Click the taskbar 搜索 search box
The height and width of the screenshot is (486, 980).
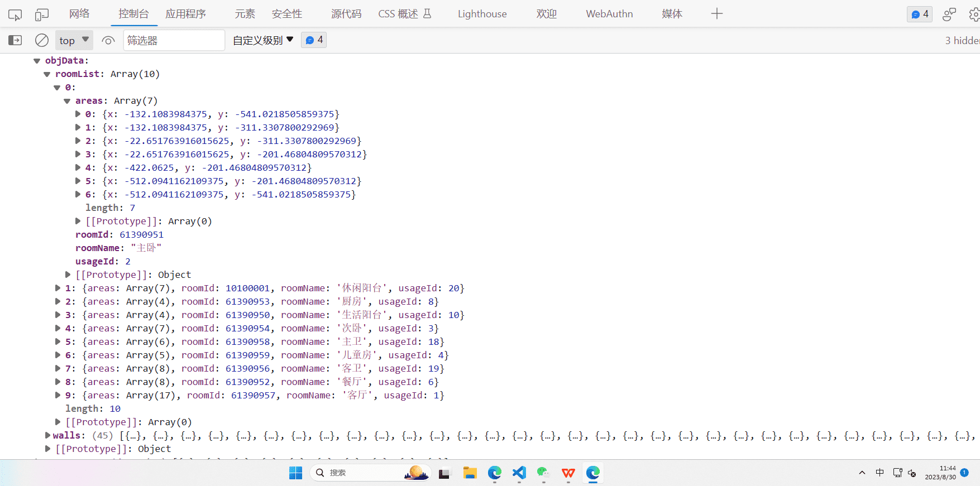tap(370, 473)
